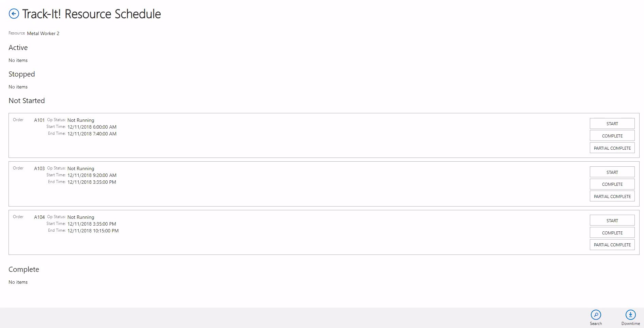Choose PARTIAL COMPLETE for order A104
Image resolution: width=644 pixels, height=328 pixels.
click(x=612, y=245)
